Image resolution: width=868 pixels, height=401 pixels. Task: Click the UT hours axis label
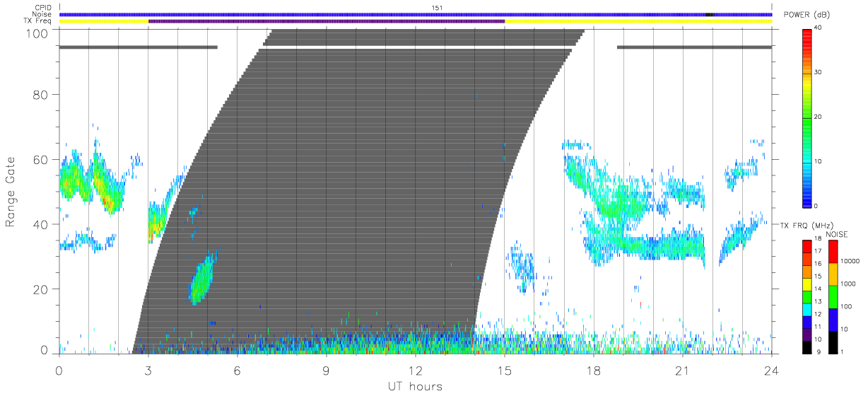414,386
